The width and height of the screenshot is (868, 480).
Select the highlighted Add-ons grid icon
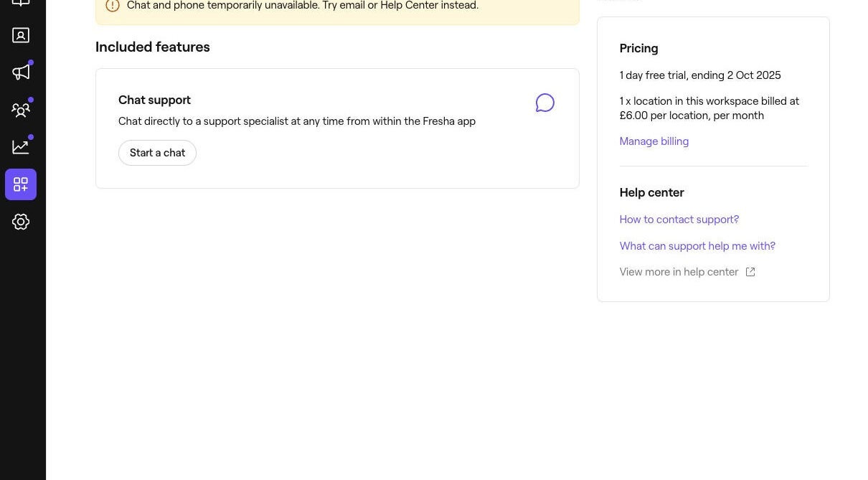pyautogui.click(x=20, y=184)
